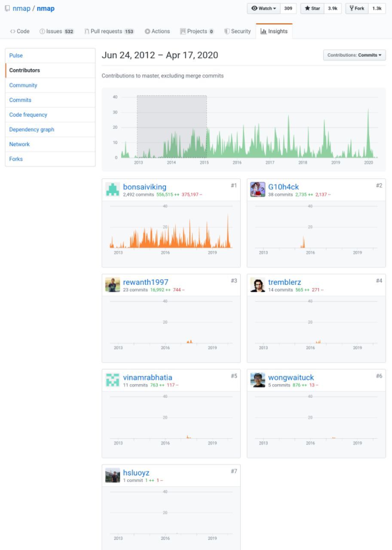Image resolution: width=392 pixels, height=550 pixels.
Task: View rewanth1997's 23 commits
Action: click(x=135, y=290)
